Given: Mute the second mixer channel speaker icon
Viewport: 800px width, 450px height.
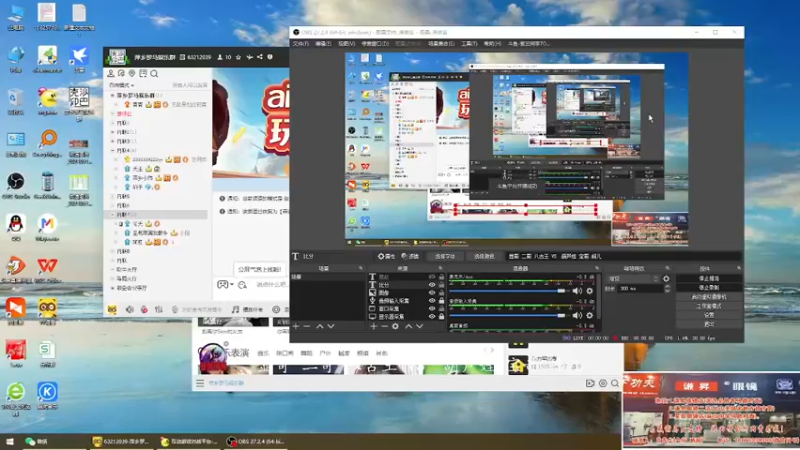Looking at the screenshot, I should coord(577,315).
